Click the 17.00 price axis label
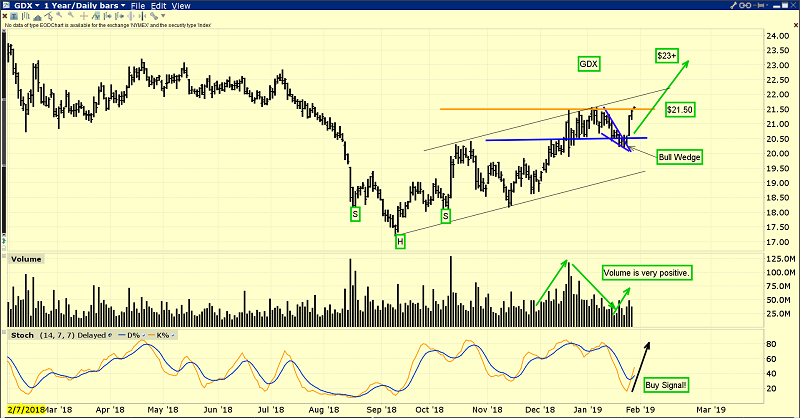The width and height of the screenshot is (800, 418). click(778, 242)
